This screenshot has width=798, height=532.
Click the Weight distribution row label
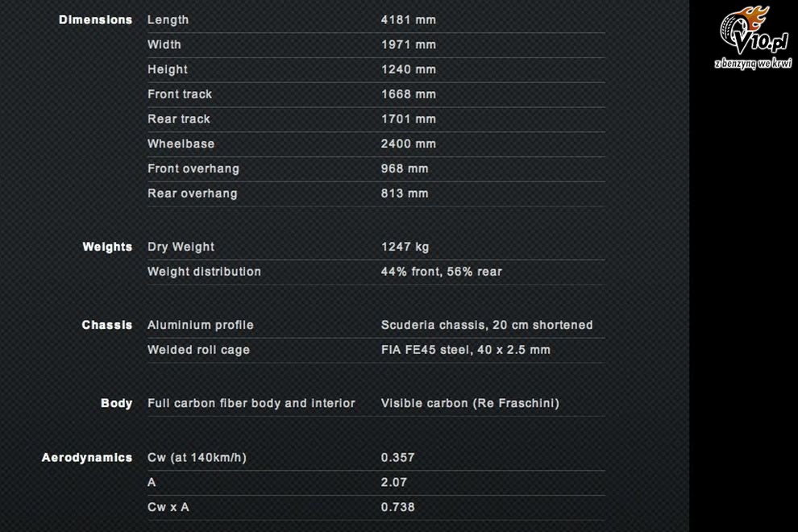pos(204,272)
